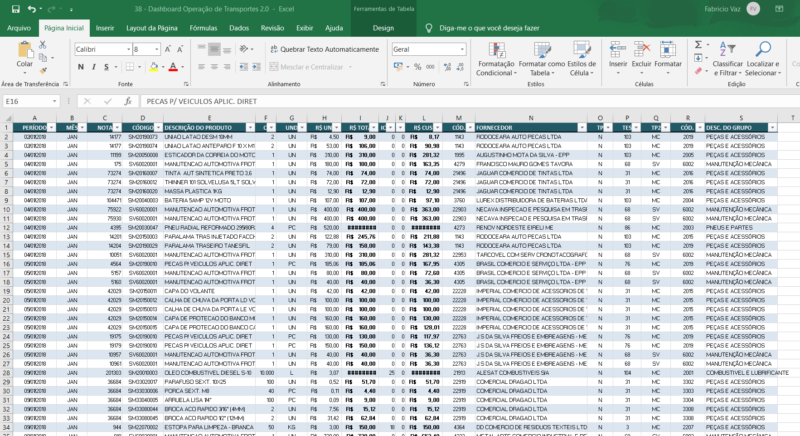
Task: Increase decimal places
Action: [447, 67]
